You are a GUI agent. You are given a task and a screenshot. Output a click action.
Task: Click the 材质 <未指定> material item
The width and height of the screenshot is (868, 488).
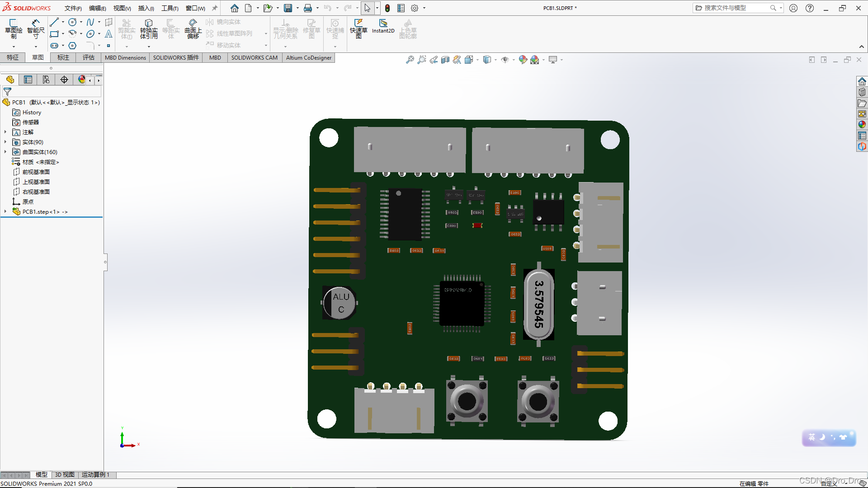pos(36,162)
